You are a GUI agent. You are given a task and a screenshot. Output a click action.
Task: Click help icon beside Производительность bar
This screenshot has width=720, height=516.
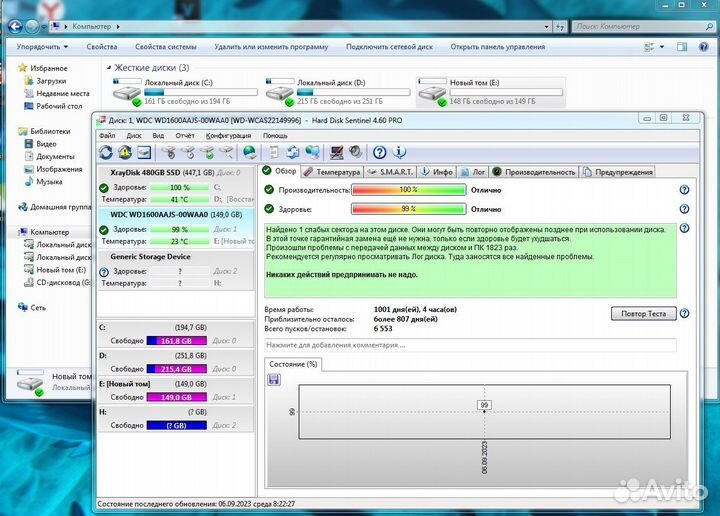point(684,190)
